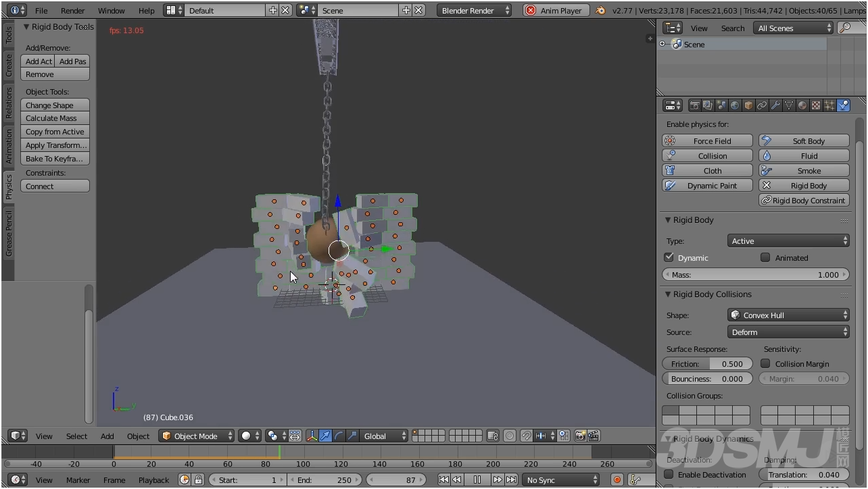Toggle the 3D manipulator axes icon

click(312, 436)
